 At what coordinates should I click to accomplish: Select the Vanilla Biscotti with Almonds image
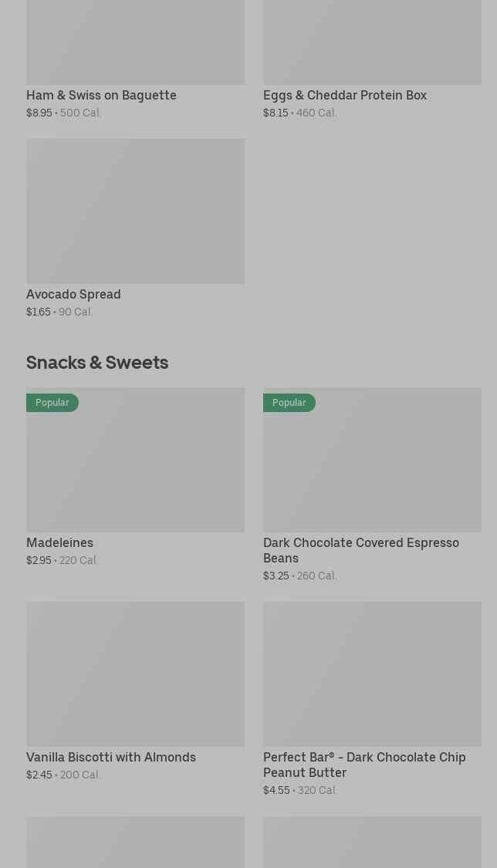click(135, 674)
